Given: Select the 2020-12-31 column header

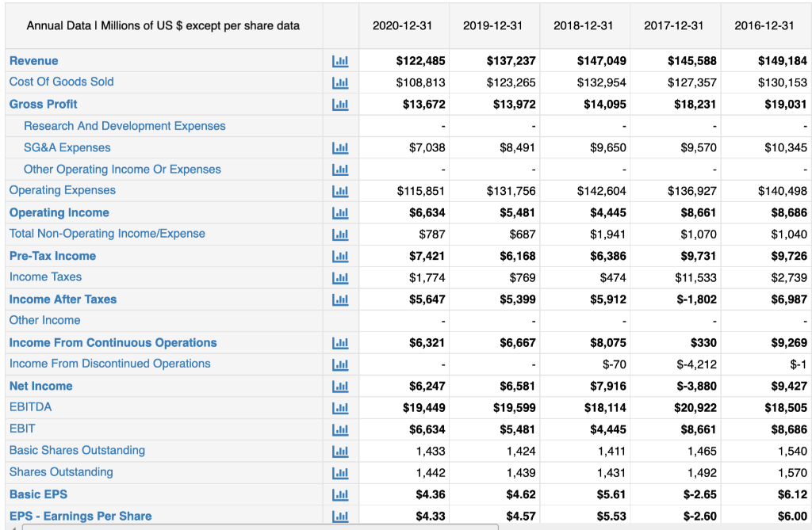Looking at the screenshot, I should (402, 25).
